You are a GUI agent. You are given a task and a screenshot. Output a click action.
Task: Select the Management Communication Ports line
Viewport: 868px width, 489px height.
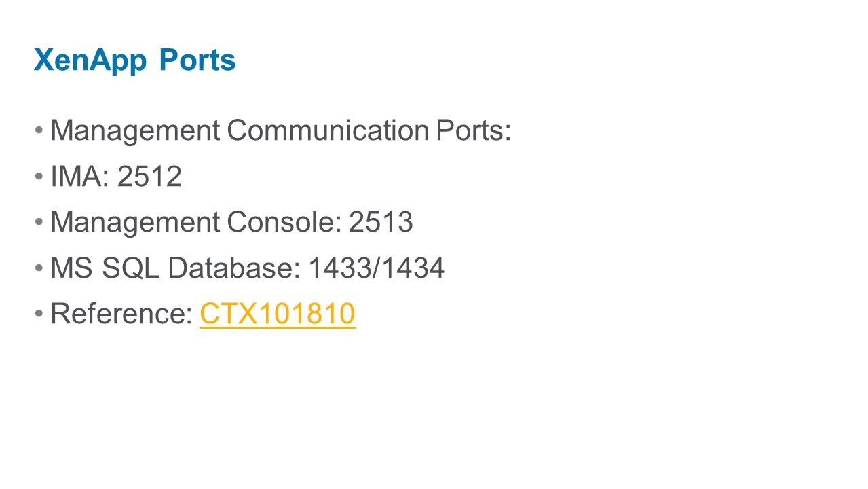coord(280,131)
